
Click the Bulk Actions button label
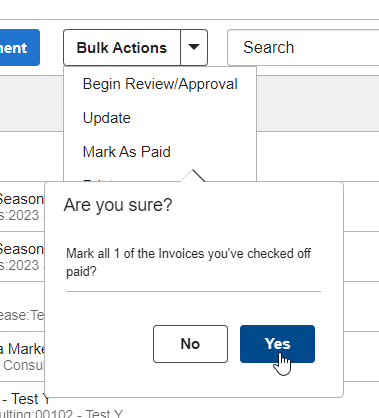(122, 47)
